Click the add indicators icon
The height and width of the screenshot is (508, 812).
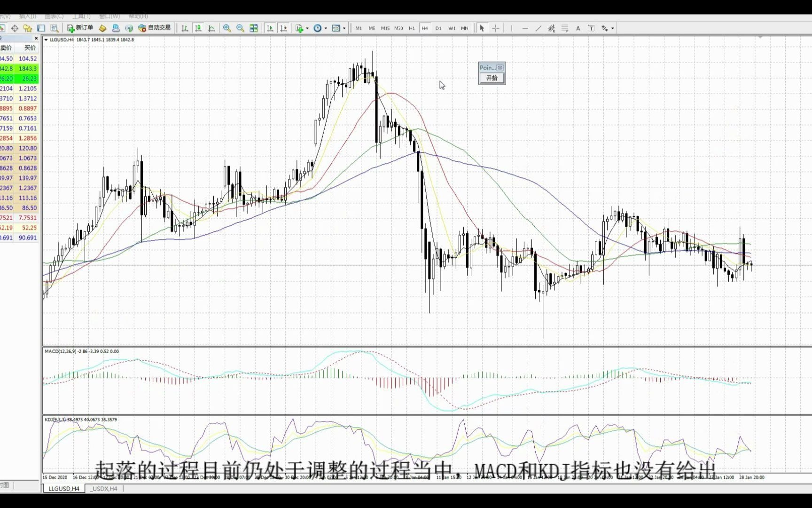[x=299, y=28]
